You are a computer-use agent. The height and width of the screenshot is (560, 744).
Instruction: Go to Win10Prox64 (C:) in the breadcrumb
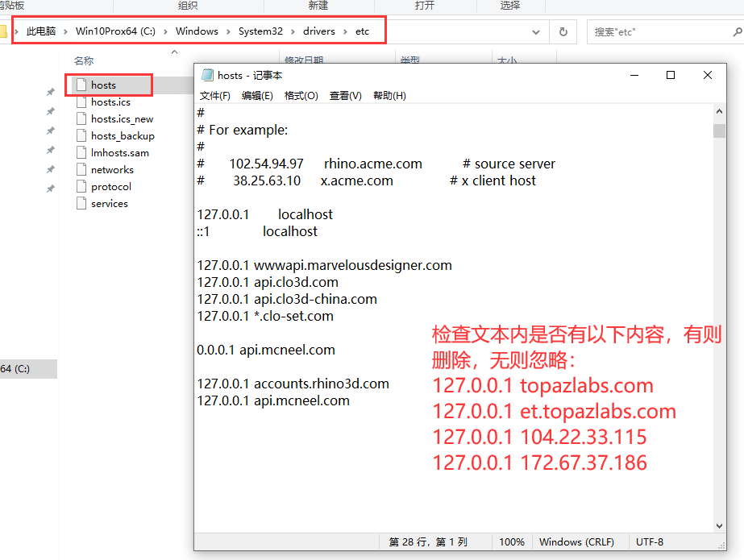[x=115, y=31]
